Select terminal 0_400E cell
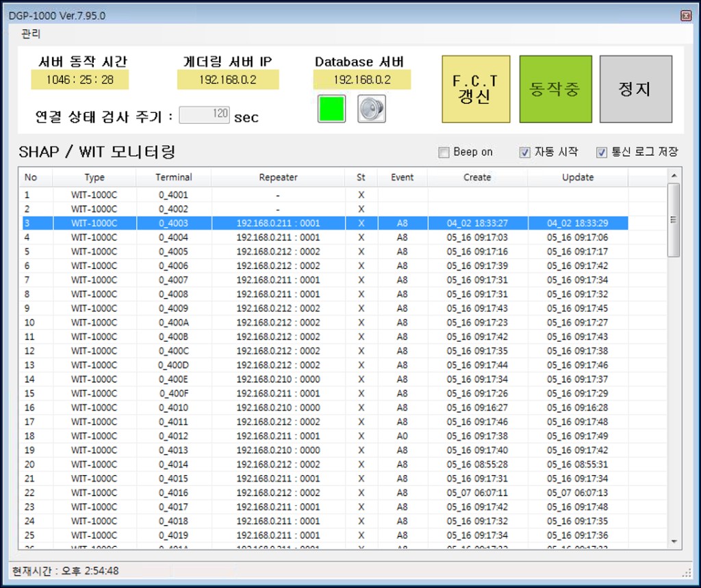This screenshot has width=701, height=588. [173, 380]
